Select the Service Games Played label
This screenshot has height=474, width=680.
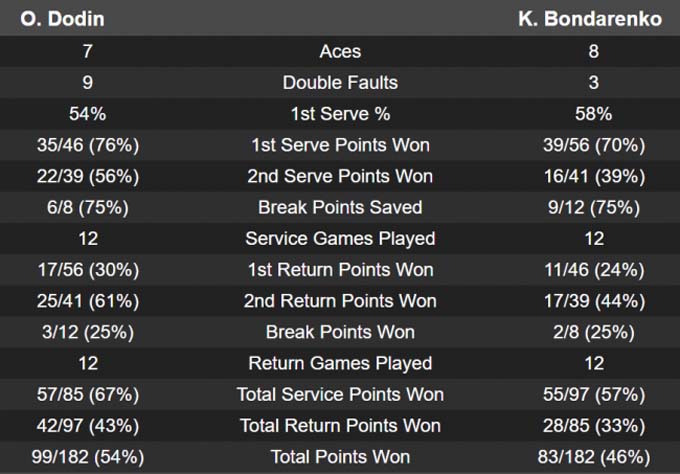pos(340,238)
